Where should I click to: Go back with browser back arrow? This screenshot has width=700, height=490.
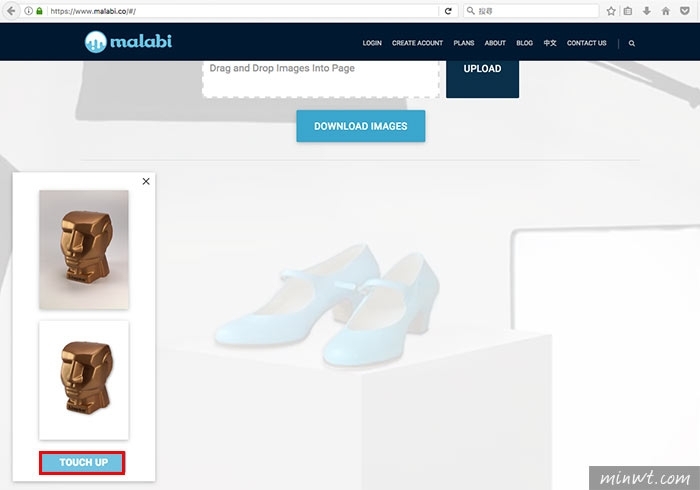point(11,11)
